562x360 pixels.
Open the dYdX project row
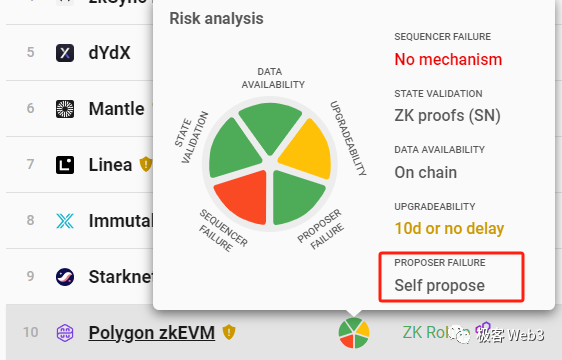tap(80, 53)
